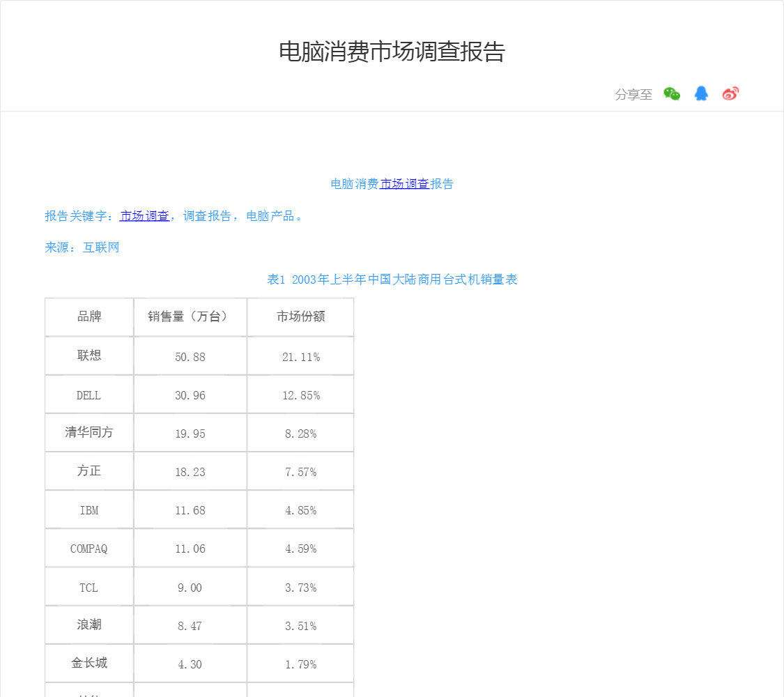Select the 金长城 brand cell
The image size is (784, 697).
89,664
